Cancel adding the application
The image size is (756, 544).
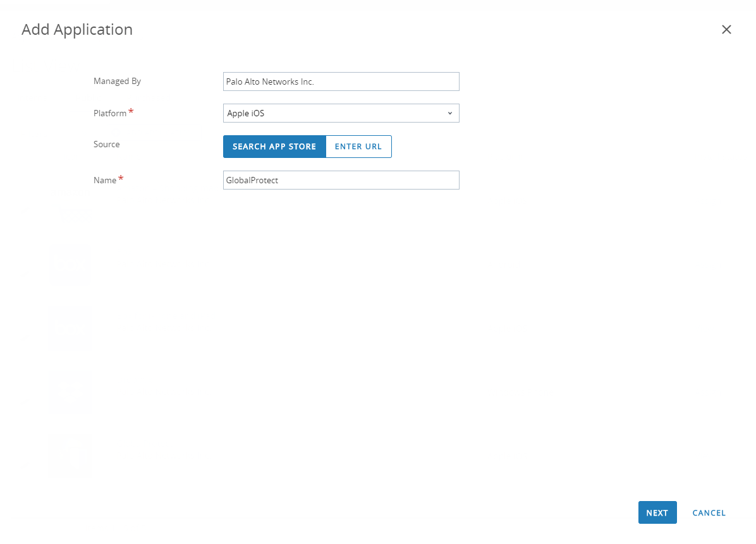coord(709,513)
